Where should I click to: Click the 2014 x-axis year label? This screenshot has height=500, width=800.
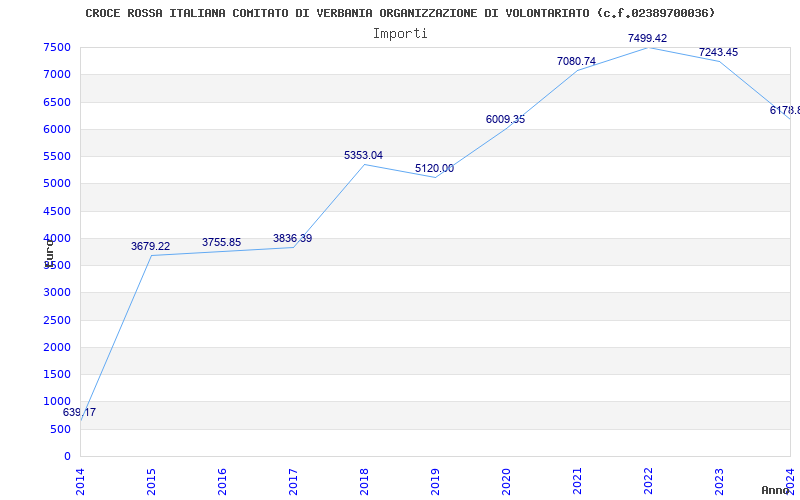(x=80, y=482)
